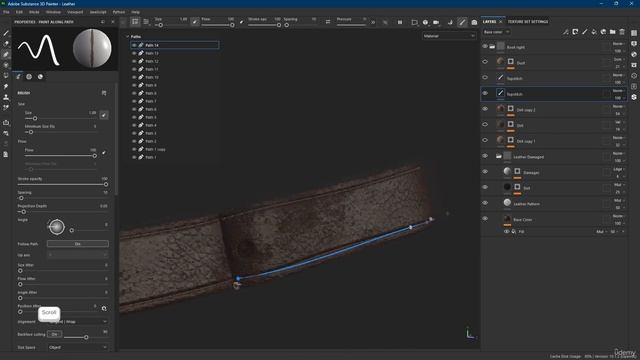640x360 pixels.
Task: Click the camera screenshot icon in top toolbar
Action: (x=474, y=22)
